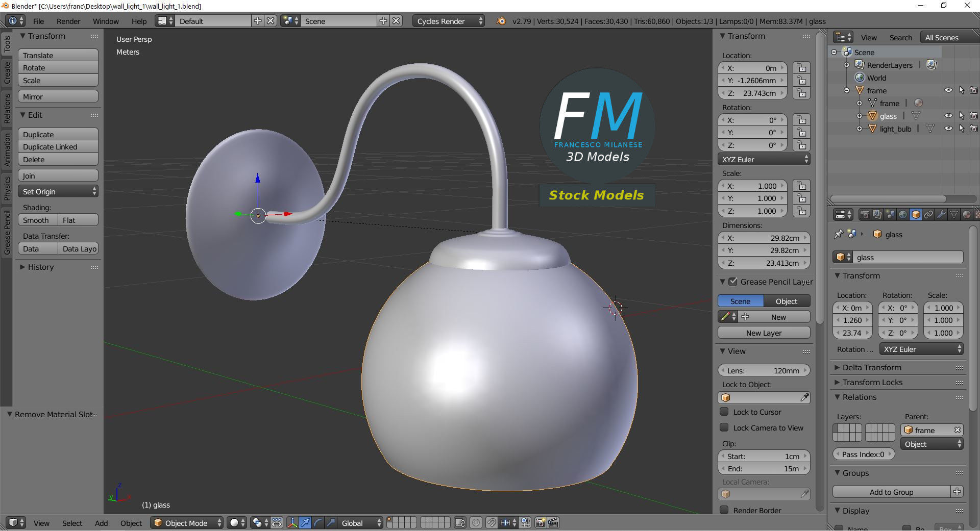The height and width of the screenshot is (531, 980).
Task: Toggle snap magnet icon in 3D header
Action: [491, 523]
